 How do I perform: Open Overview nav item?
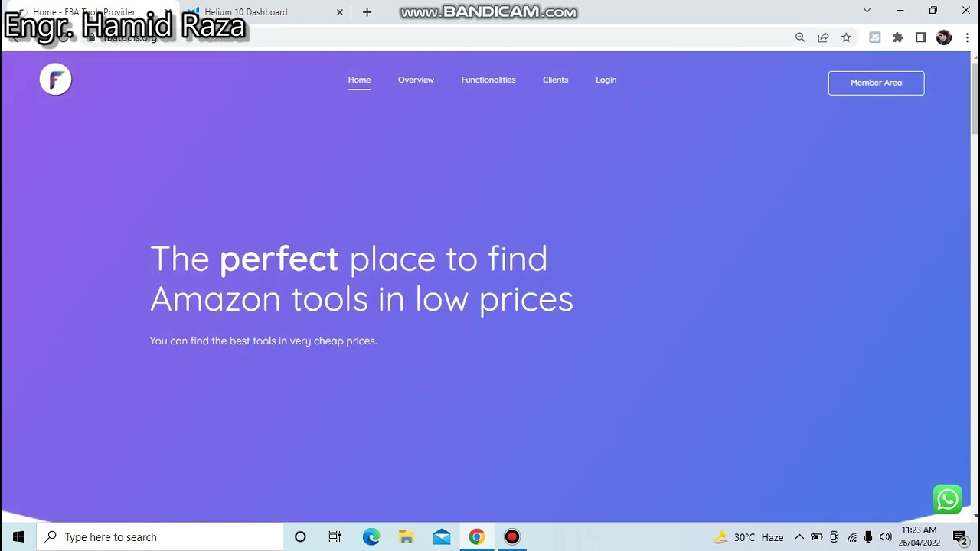pyautogui.click(x=416, y=80)
